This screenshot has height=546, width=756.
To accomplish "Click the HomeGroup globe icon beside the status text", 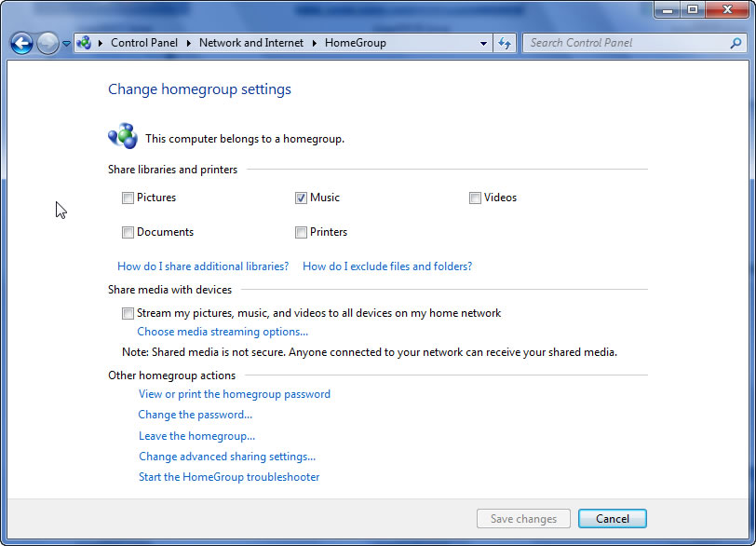I will point(122,137).
